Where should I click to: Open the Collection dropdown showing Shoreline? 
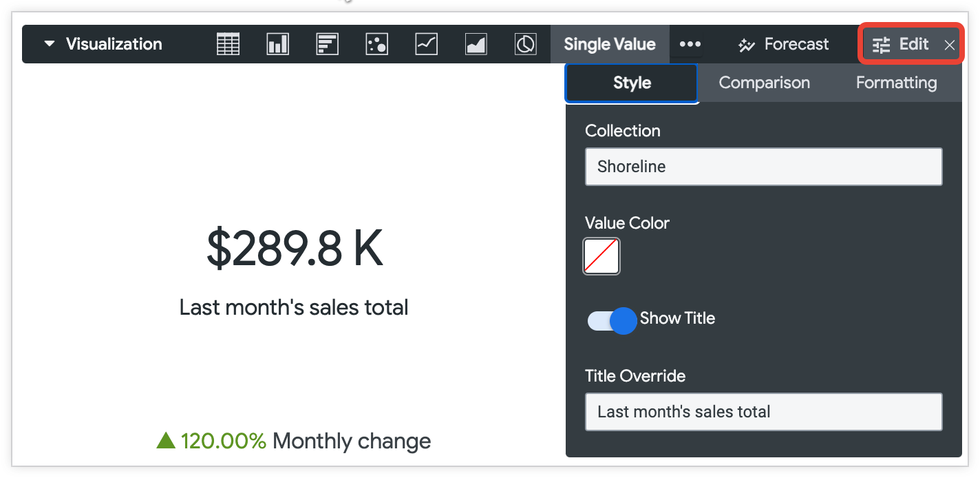(x=763, y=166)
